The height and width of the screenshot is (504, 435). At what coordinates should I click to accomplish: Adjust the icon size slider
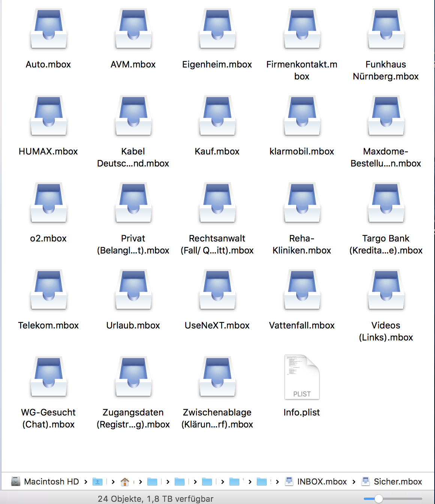(379, 498)
